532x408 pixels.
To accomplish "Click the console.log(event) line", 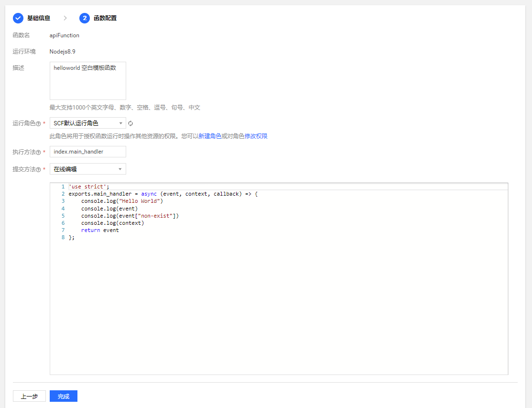I will tap(109, 209).
